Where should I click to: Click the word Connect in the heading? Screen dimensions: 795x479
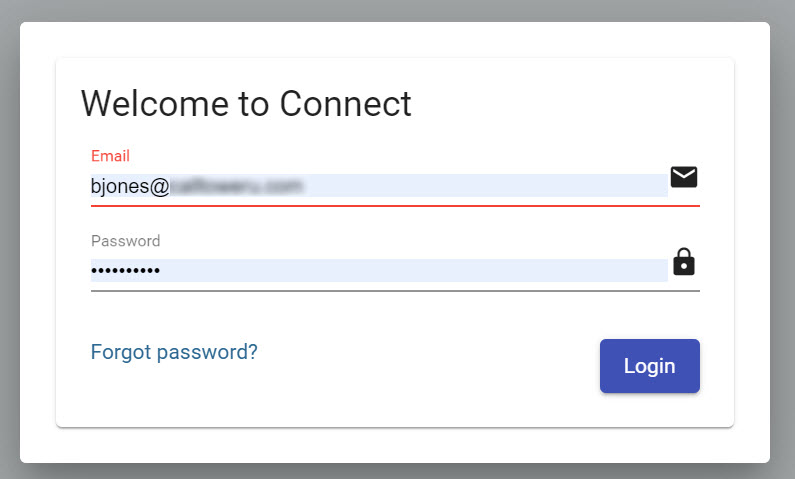(x=345, y=103)
